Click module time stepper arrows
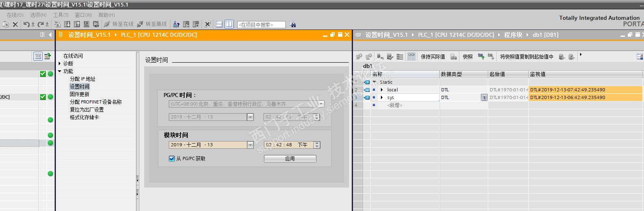Screen dimensions: 644x211 tap(317, 145)
